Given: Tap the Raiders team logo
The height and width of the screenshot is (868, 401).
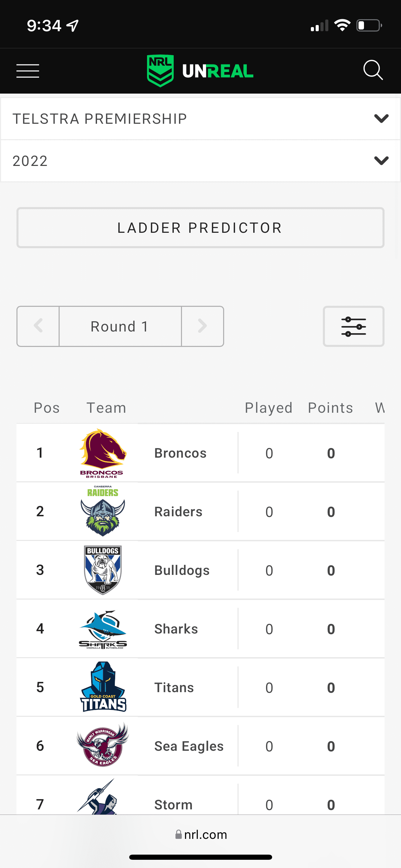Looking at the screenshot, I should pos(102,511).
